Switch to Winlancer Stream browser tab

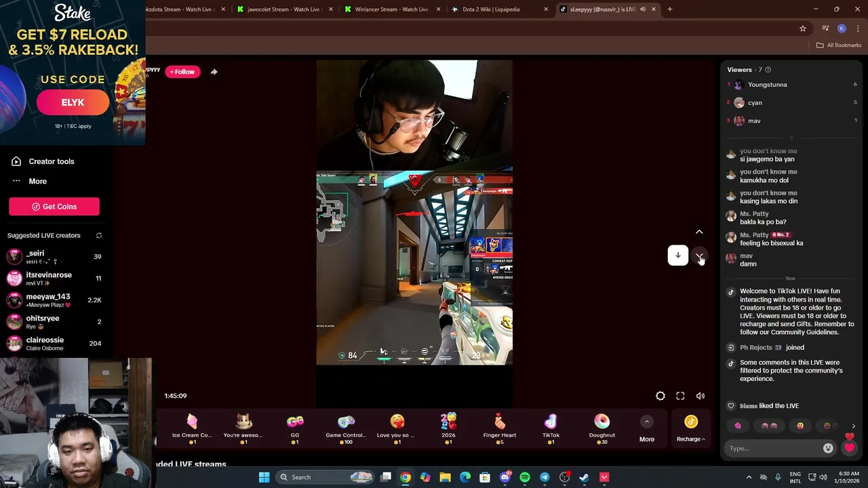391,9
